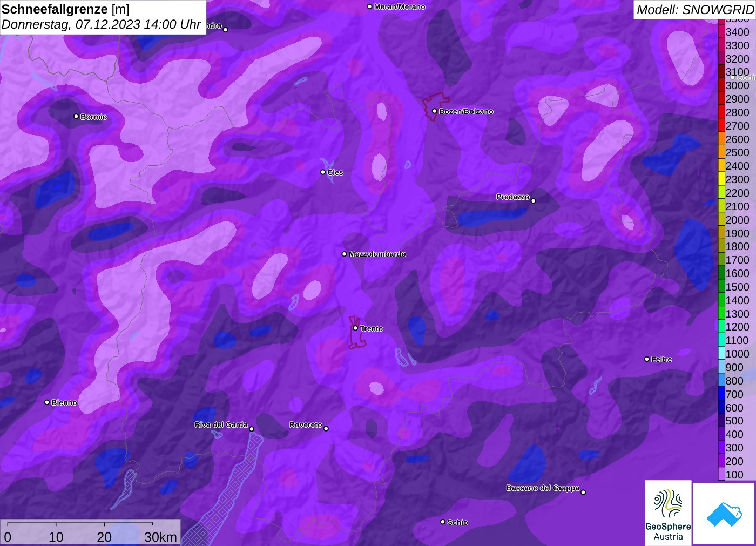Click the Mezzolombardo location marker
The height and width of the screenshot is (546, 756).
click(345, 254)
